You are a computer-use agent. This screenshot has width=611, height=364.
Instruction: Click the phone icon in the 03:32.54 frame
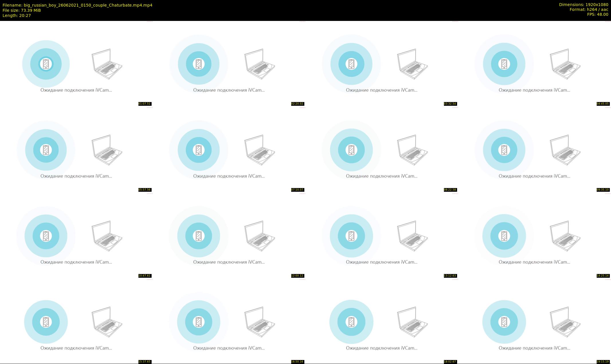[x=351, y=64]
